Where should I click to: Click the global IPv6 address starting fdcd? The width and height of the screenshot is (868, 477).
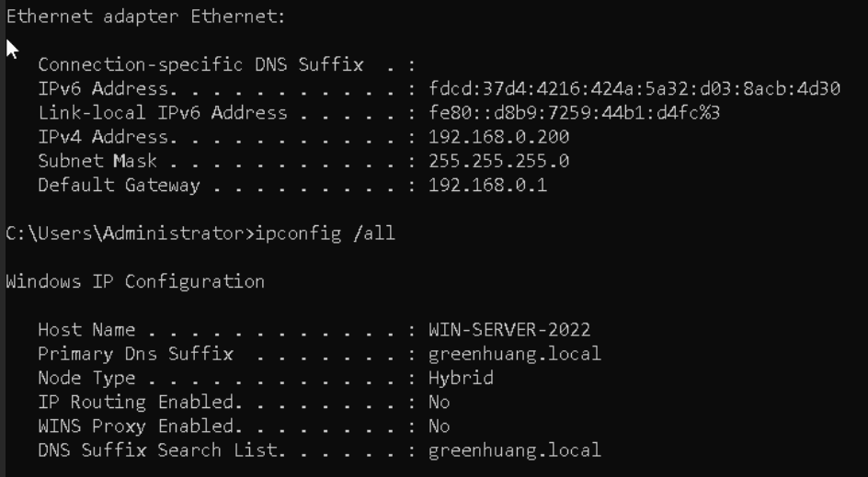tap(634, 88)
